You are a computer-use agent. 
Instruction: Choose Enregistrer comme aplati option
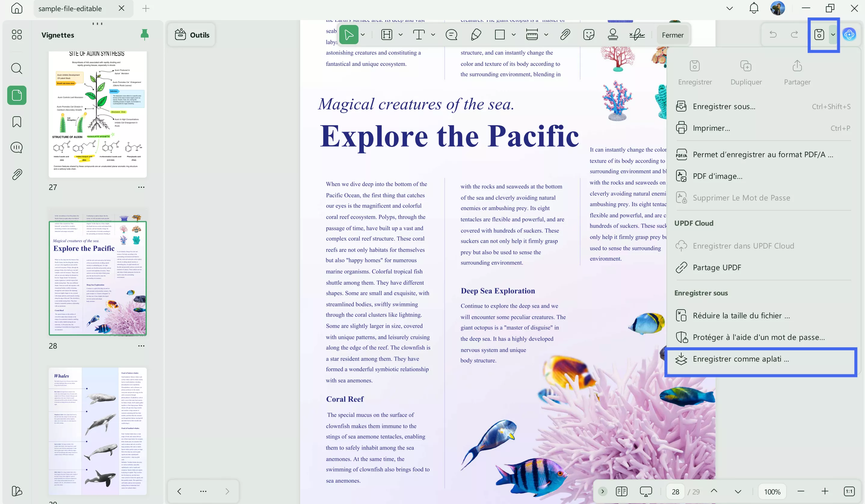tap(763, 359)
